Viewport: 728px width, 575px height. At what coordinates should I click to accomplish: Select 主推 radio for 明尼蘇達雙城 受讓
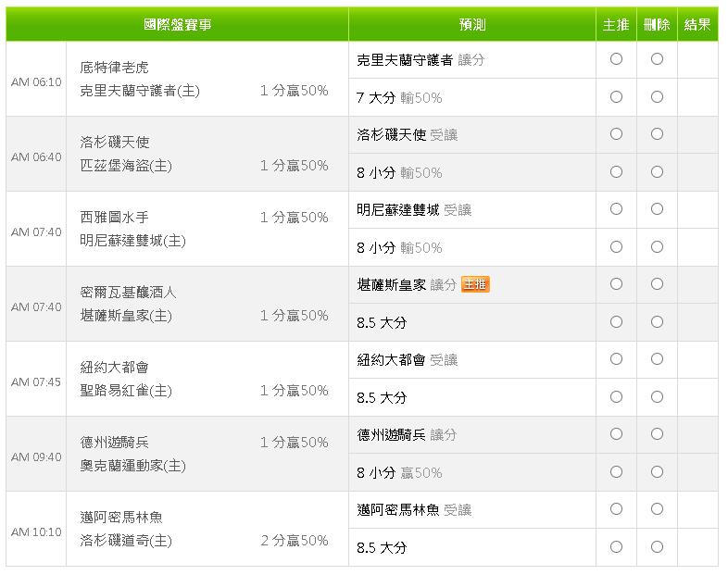click(616, 209)
